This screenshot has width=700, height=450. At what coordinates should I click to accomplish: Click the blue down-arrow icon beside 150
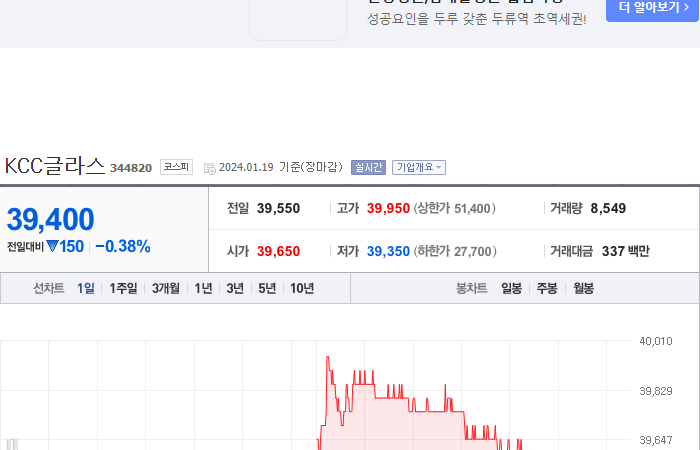tap(52, 246)
